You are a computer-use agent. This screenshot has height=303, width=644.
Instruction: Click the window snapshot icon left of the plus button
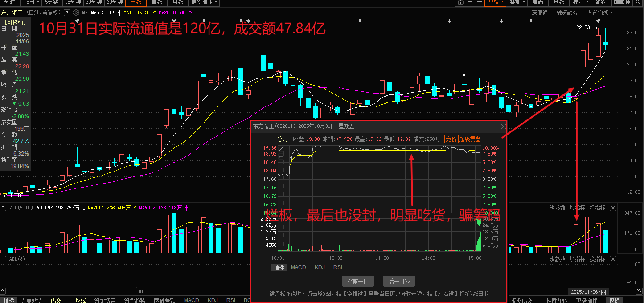coord(461,2)
